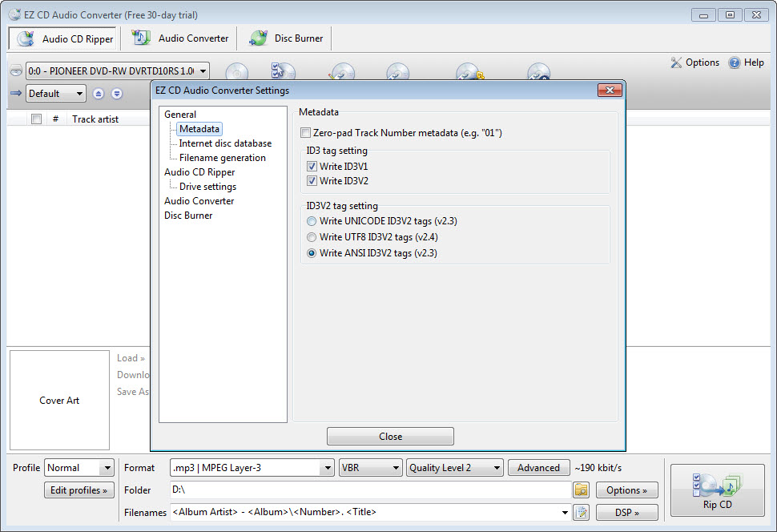
Task: Tick the select-all checkbox in track list header
Action: (x=36, y=119)
